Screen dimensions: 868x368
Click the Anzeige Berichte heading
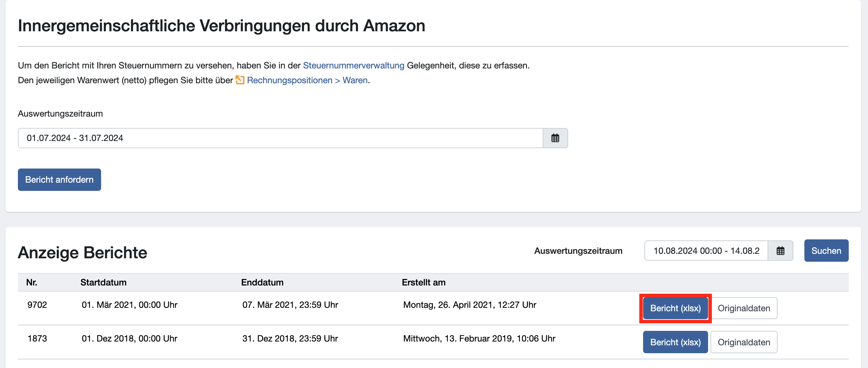[x=83, y=252]
